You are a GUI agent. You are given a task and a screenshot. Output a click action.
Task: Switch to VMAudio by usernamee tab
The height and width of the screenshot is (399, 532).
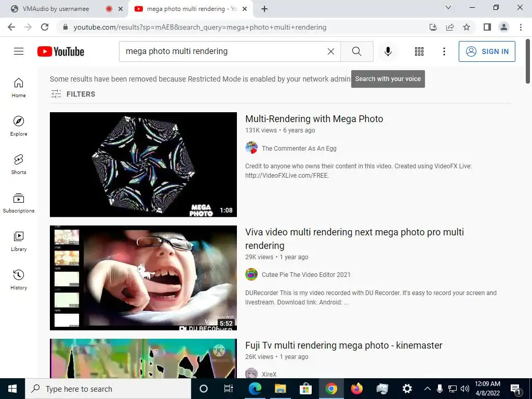pyautogui.click(x=56, y=9)
